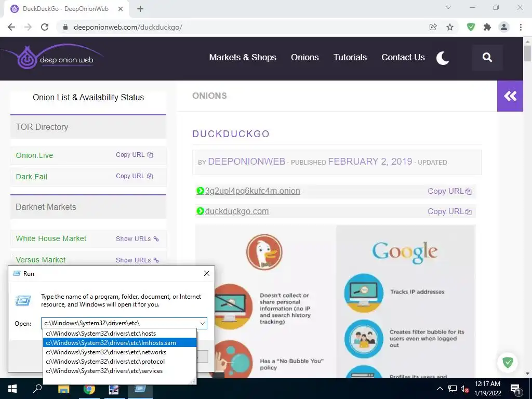Image resolution: width=532 pixels, height=399 pixels.
Task: Click the DuckDuckGo vs Google comparison image
Action: point(335,301)
